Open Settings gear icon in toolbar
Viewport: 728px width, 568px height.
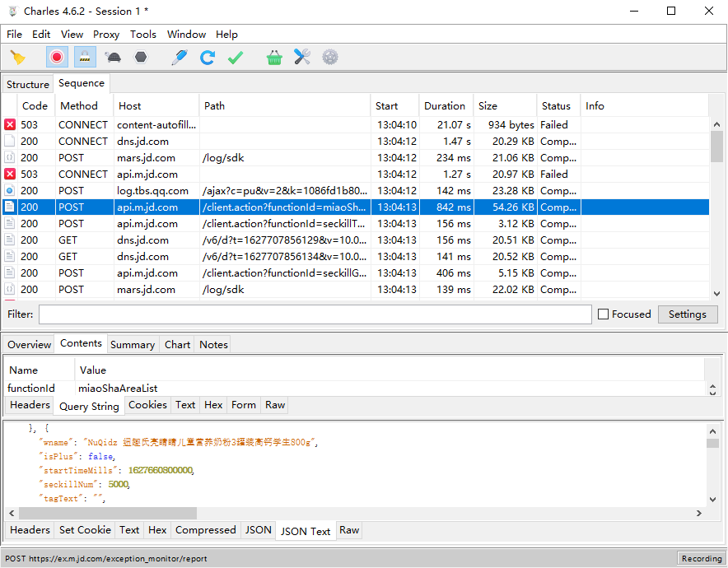point(330,58)
